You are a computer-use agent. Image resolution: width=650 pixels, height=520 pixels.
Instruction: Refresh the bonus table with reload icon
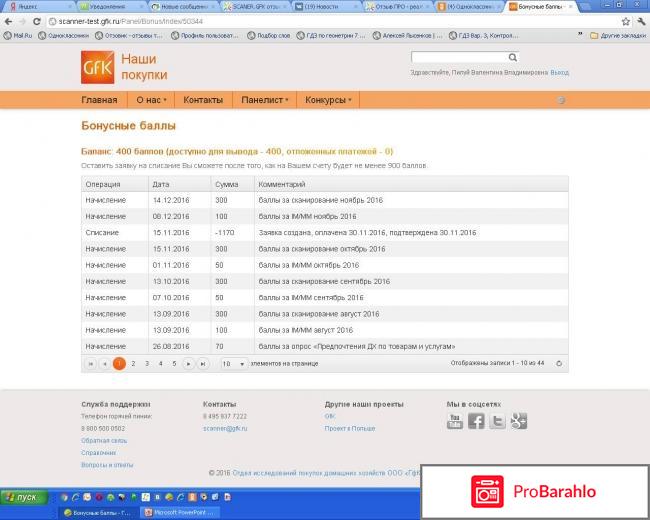point(559,364)
